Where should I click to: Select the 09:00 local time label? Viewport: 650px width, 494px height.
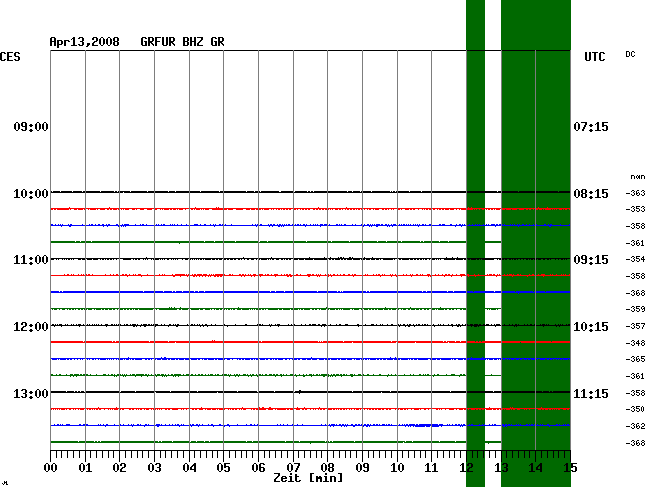(x=31, y=126)
